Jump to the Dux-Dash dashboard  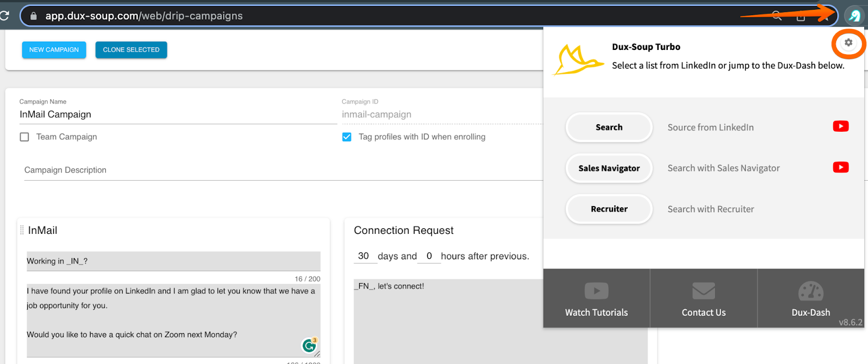pos(810,298)
